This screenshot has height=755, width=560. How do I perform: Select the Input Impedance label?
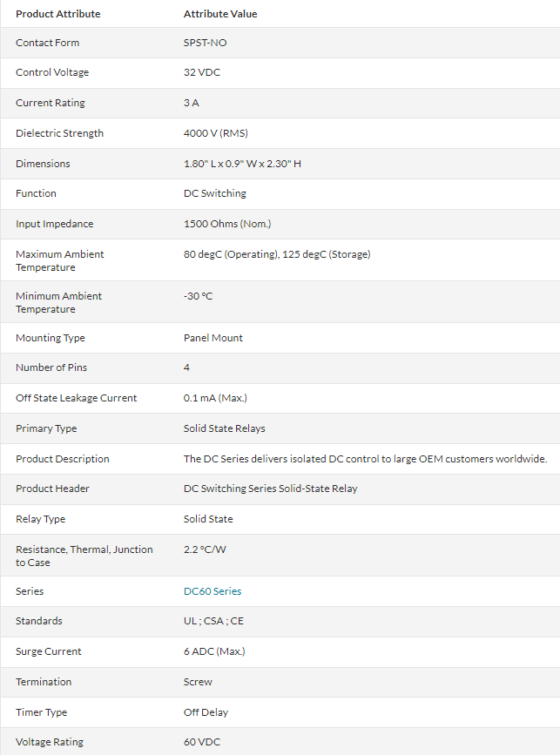click(x=54, y=224)
